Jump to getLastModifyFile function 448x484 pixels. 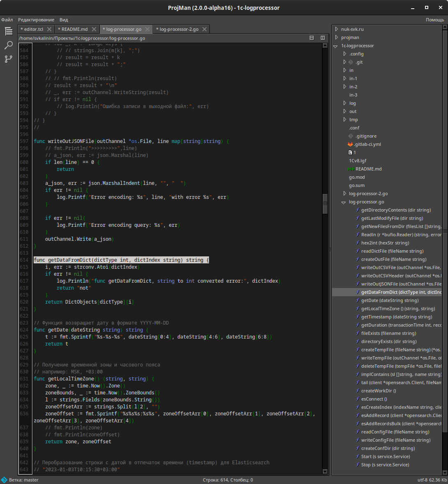[x=392, y=218]
